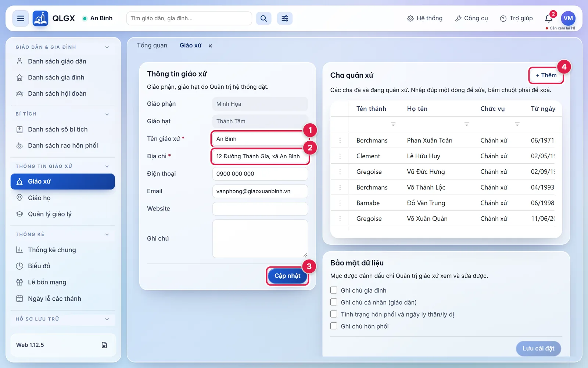Open the notification bell
Image resolution: width=588 pixels, height=368 pixels.
[x=549, y=18]
